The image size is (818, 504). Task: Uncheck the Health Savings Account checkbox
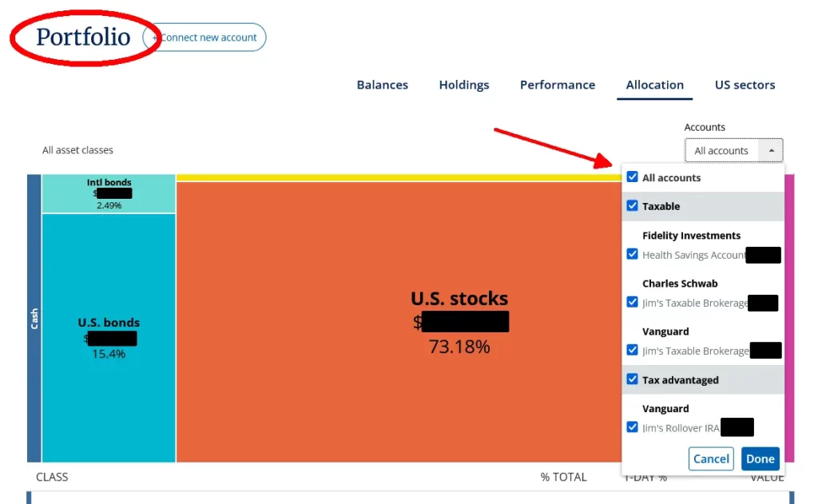coord(632,254)
